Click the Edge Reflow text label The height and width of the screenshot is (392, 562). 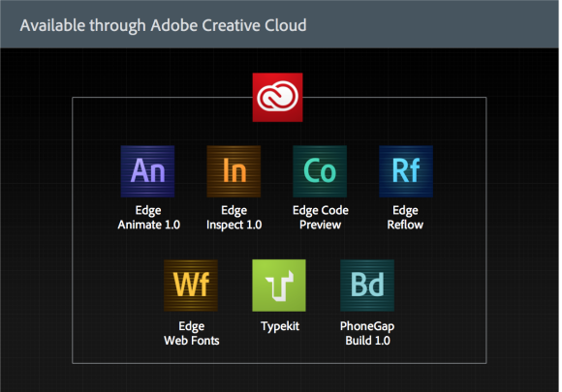pos(405,218)
